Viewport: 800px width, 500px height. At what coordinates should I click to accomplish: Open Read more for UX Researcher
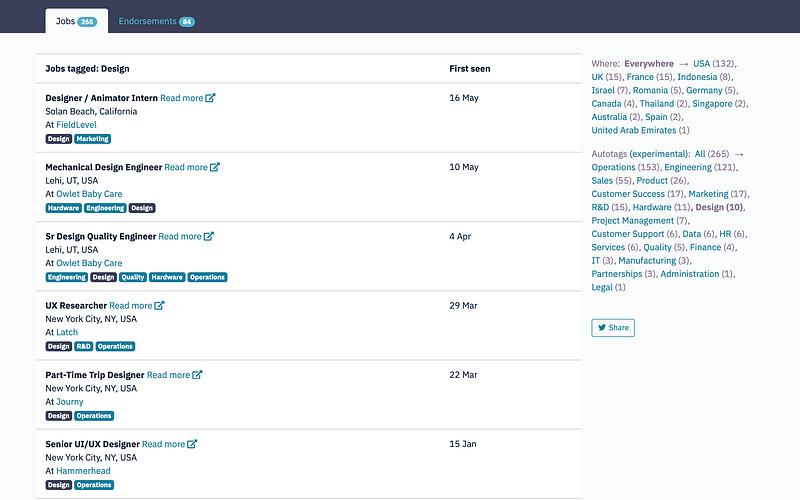(131, 306)
